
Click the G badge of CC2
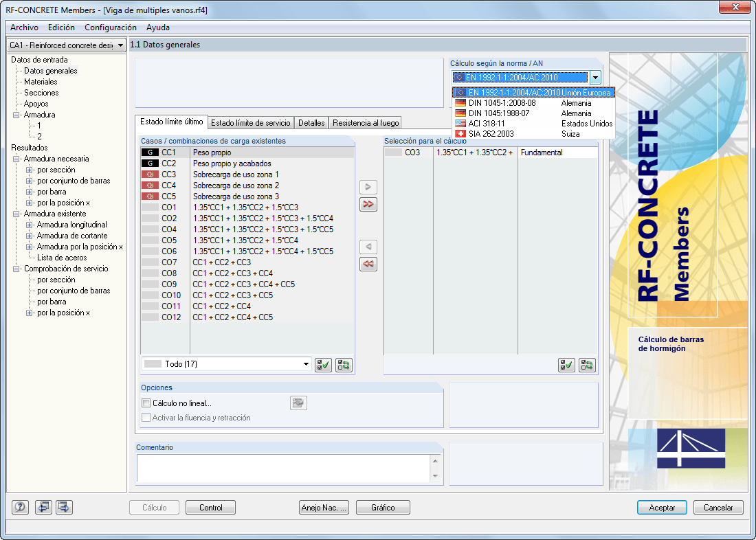click(x=150, y=164)
